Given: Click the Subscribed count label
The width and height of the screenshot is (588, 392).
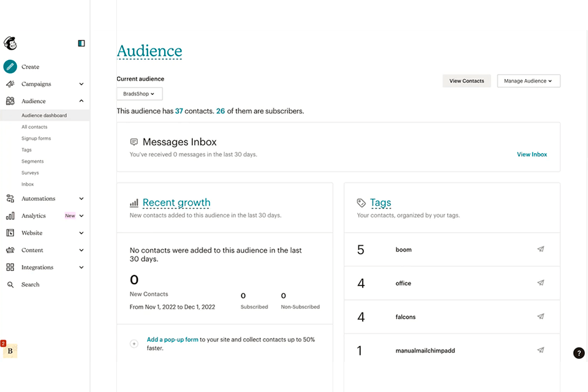Looking at the screenshot, I should [x=254, y=307].
